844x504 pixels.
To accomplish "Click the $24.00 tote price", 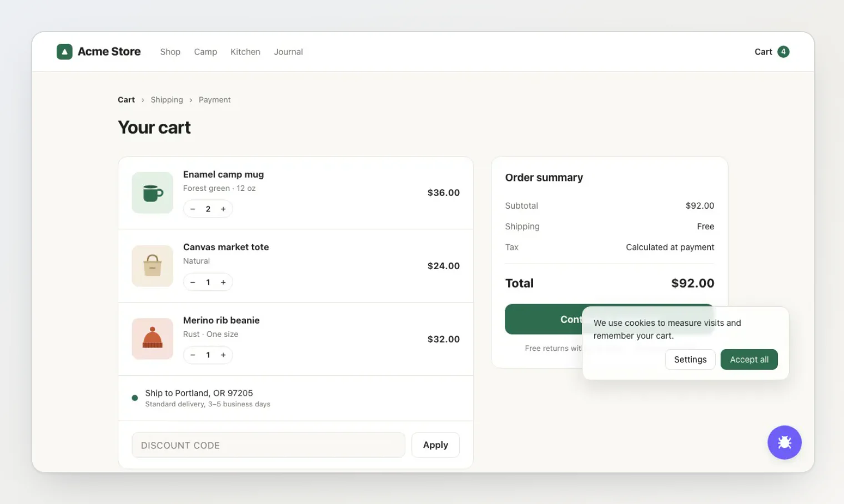I will (x=444, y=266).
